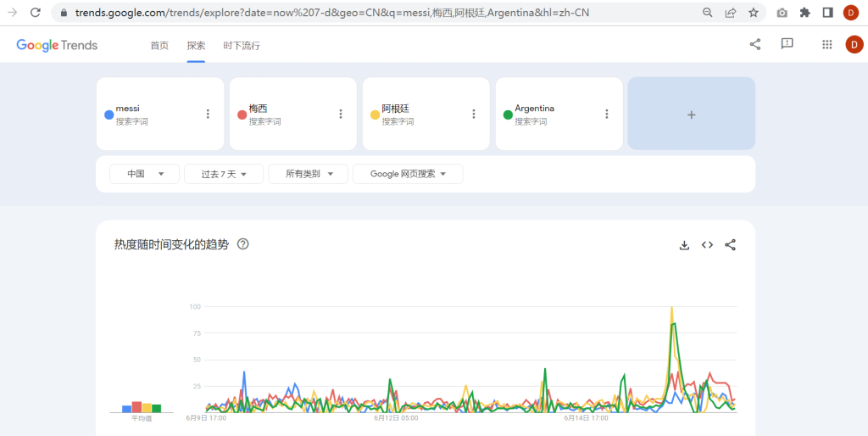
Task: Click the lock icon in address bar
Action: coord(64,13)
